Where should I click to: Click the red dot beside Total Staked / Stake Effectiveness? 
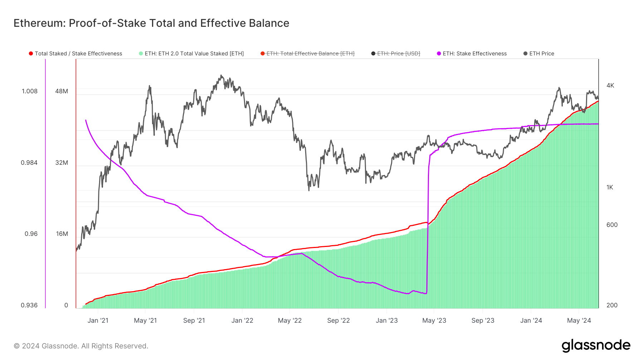31,54
